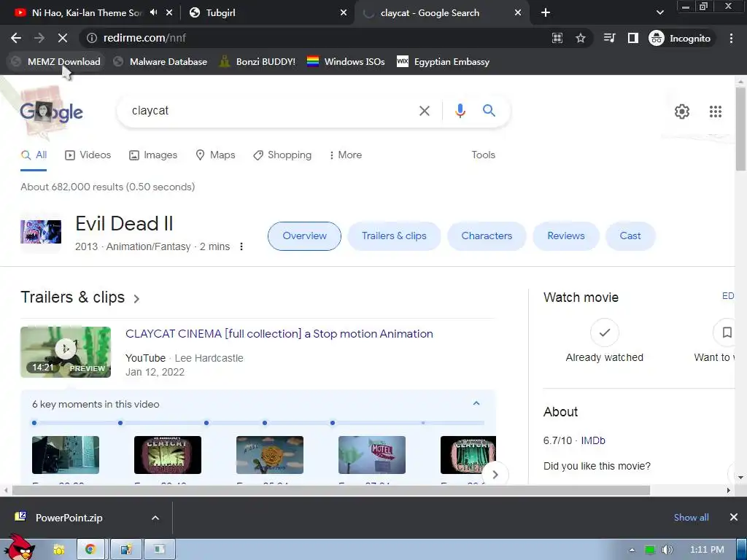Start voice search with microphone
Screen dimensions: 747x560
pyautogui.click(x=460, y=111)
